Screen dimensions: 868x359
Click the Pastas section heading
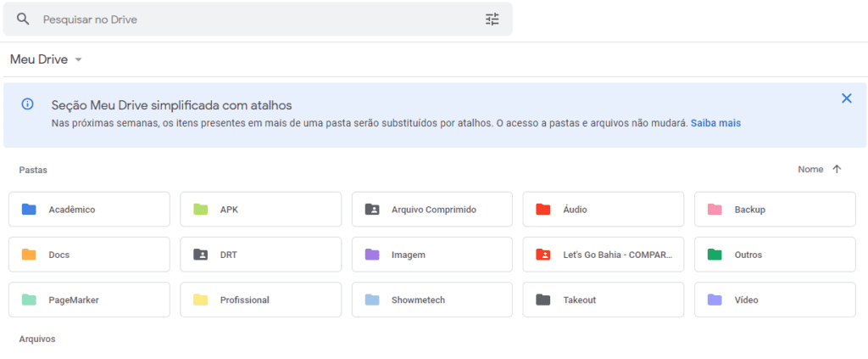click(33, 170)
